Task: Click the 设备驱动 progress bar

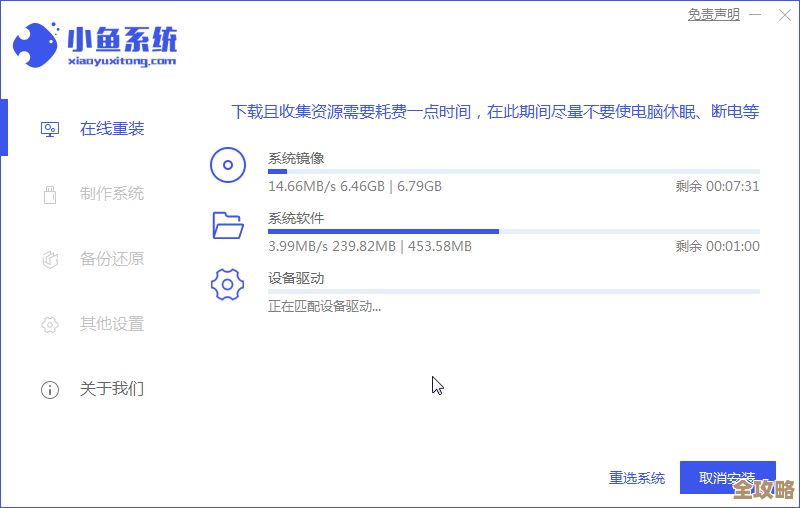Action: point(514,292)
